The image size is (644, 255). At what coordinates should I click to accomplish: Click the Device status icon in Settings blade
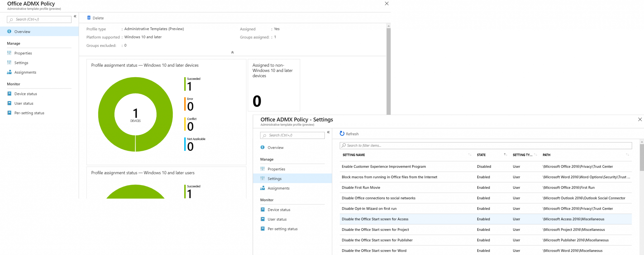coord(263,209)
